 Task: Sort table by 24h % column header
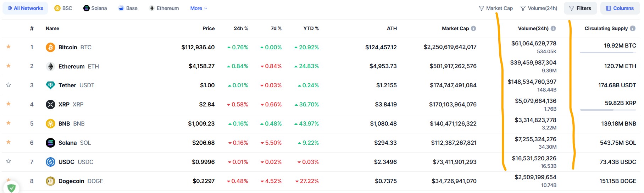[x=241, y=28]
